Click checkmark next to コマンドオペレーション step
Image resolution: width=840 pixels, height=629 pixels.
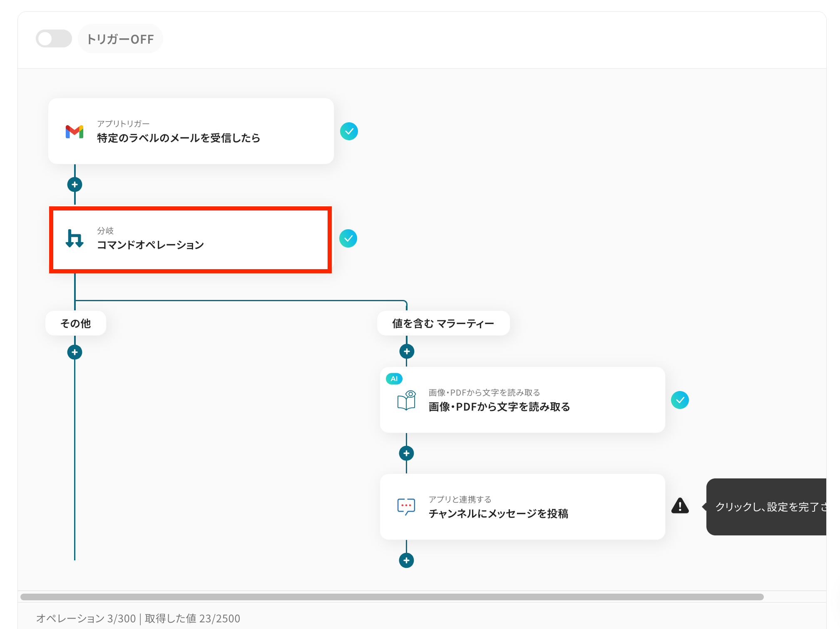[348, 238]
